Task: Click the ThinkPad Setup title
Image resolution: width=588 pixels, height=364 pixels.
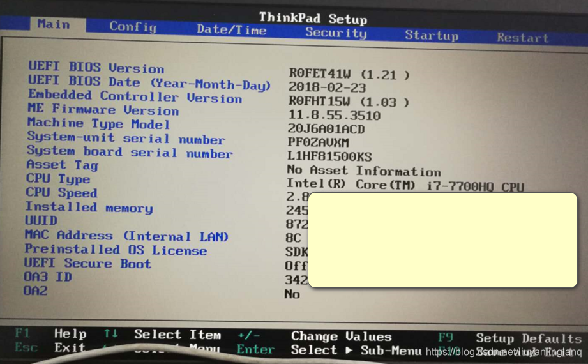Action: point(313,18)
